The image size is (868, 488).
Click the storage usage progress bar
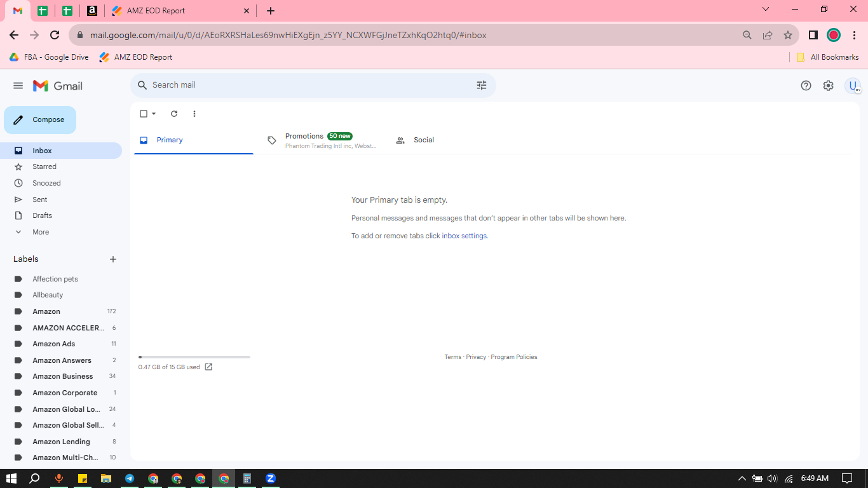tap(194, 357)
